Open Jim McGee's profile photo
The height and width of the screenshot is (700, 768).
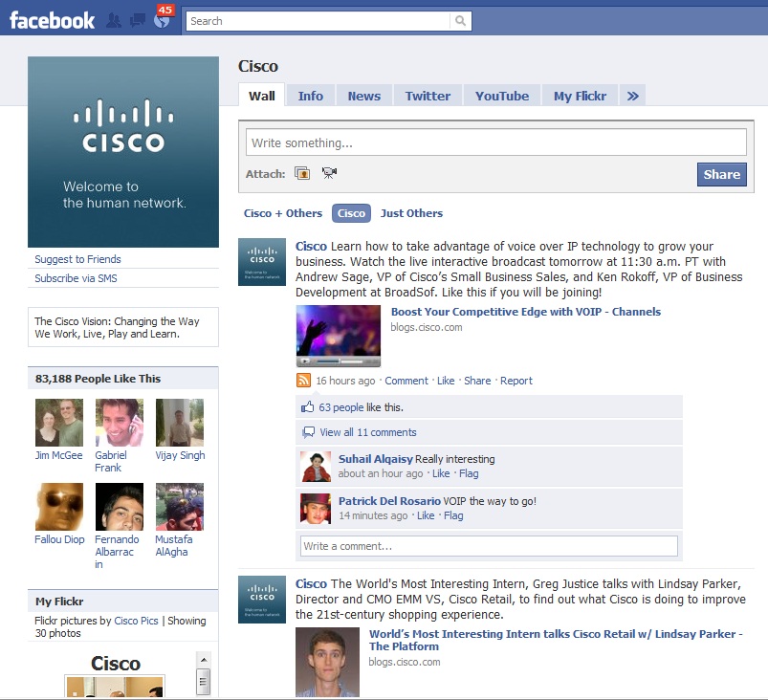(58, 423)
